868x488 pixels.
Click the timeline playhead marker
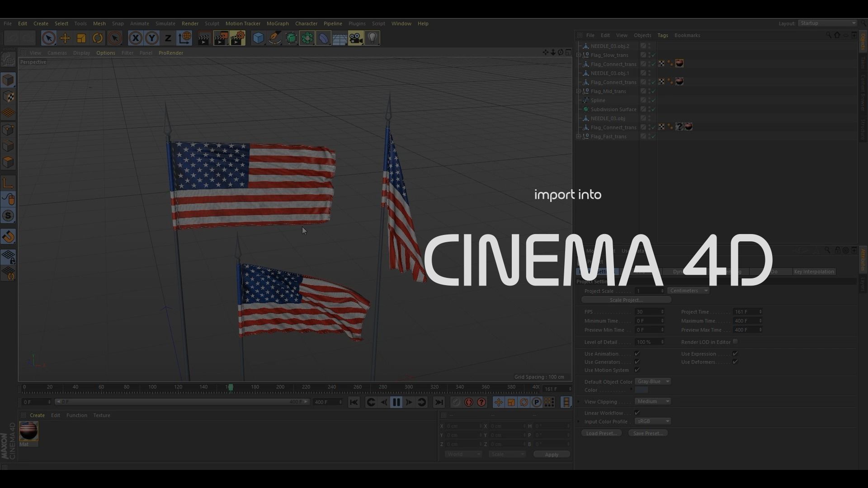click(x=231, y=387)
